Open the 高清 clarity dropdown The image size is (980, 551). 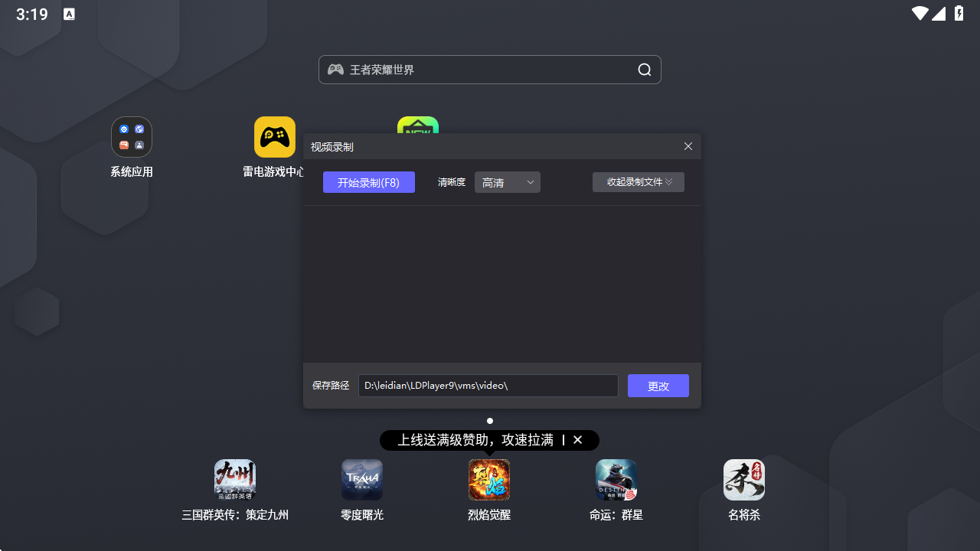pyautogui.click(x=507, y=182)
